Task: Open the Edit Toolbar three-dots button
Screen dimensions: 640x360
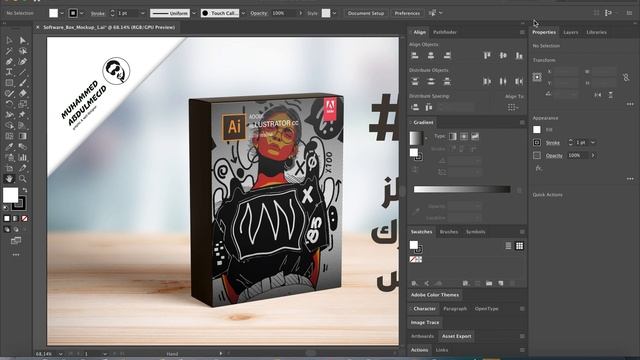Action: (x=16, y=255)
